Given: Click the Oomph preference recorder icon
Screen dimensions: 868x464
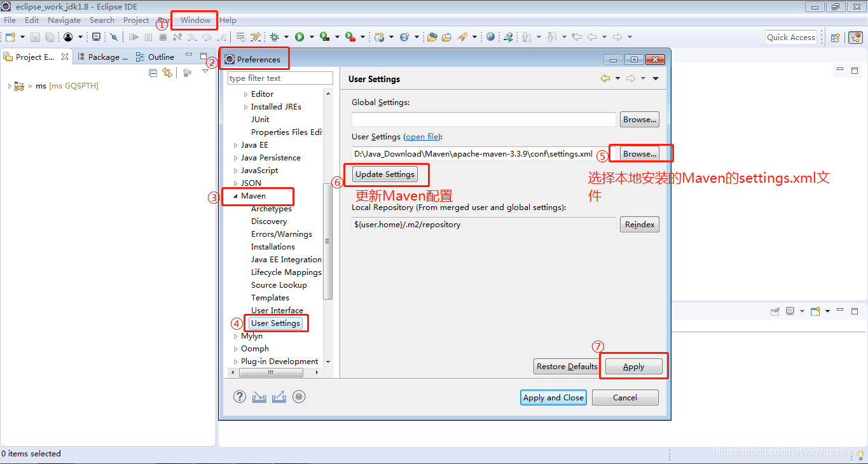Looking at the screenshot, I should pyautogui.click(x=299, y=397).
